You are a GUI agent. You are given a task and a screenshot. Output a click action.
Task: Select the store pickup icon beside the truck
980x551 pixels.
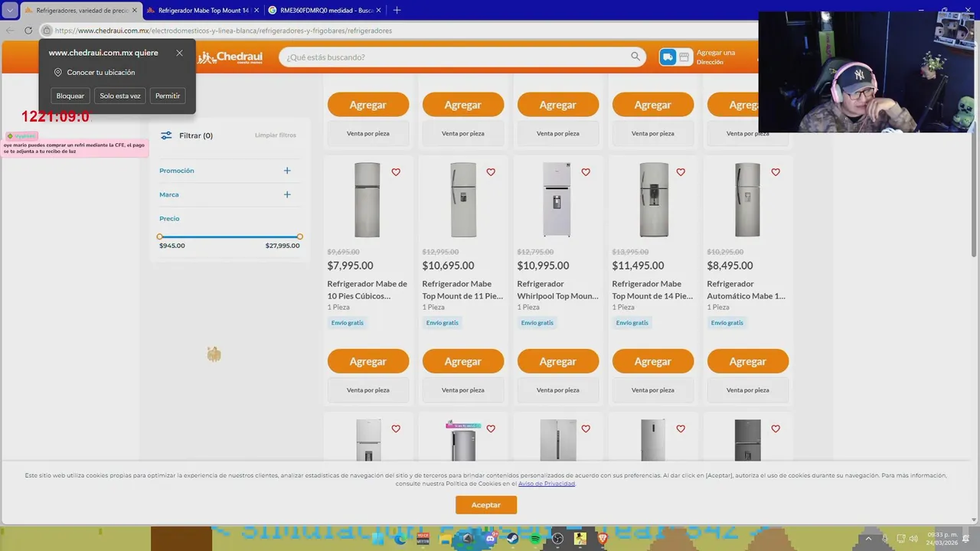pos(684,57)
